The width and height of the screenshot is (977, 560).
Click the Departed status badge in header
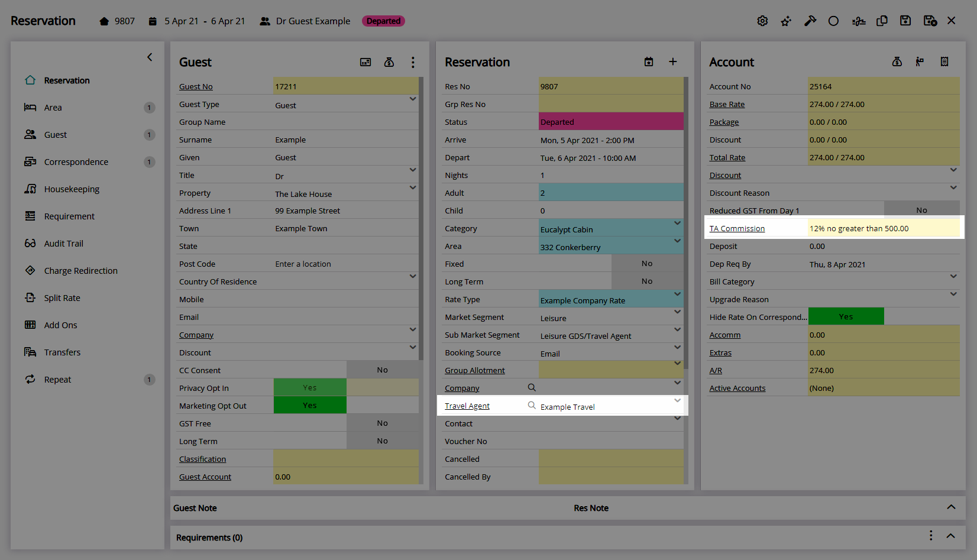coord(383,21)
